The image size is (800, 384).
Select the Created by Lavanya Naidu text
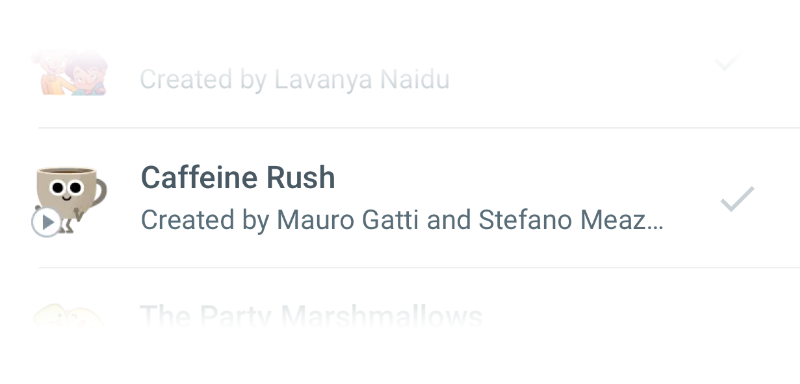294,80
